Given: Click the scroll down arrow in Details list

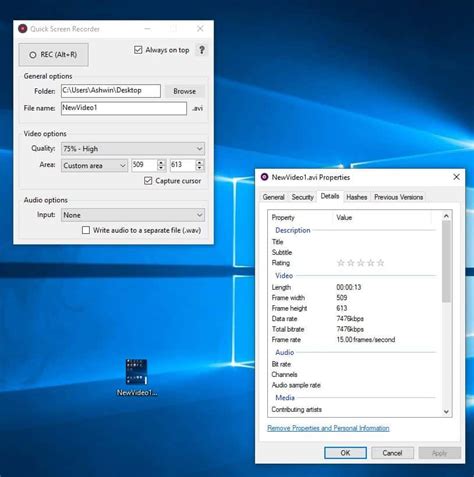Looking at the screenshot, I should click(446, 412).
